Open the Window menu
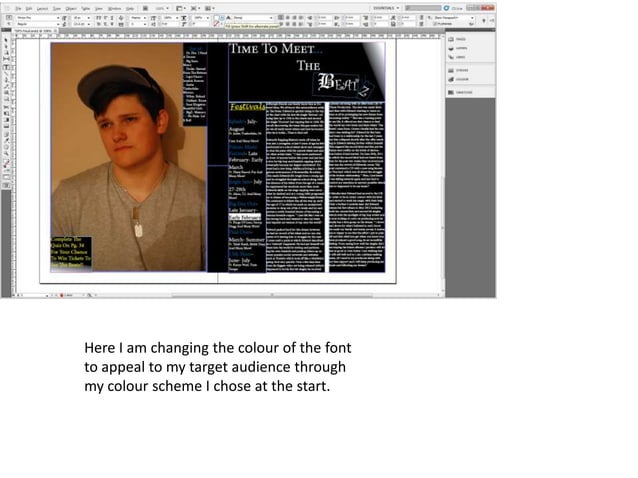 tap(114, 7)
